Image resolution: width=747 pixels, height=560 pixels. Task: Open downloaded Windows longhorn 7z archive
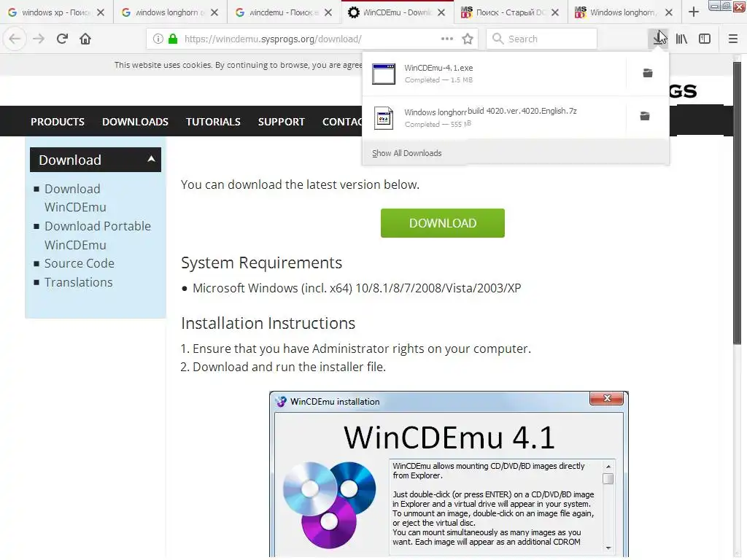point(494,117)
